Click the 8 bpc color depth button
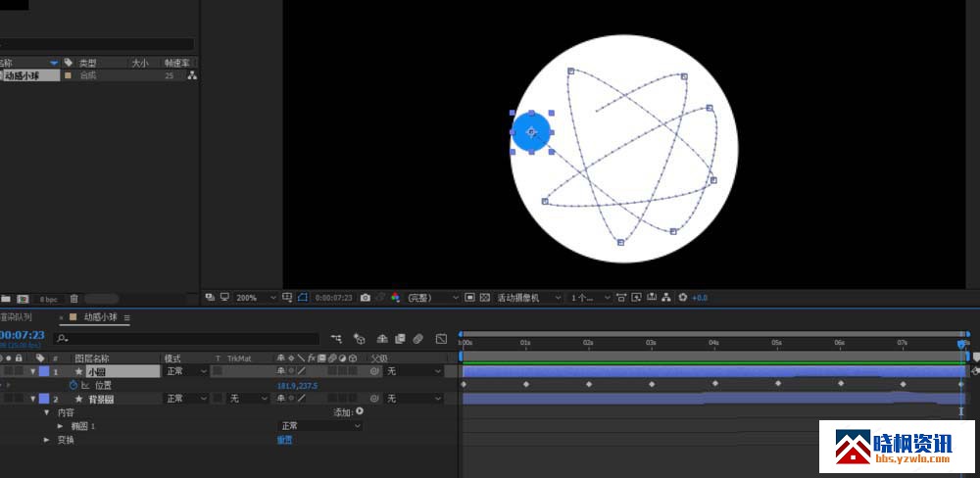980x478 pixels. pyautogui.click(x=48, y=300)
